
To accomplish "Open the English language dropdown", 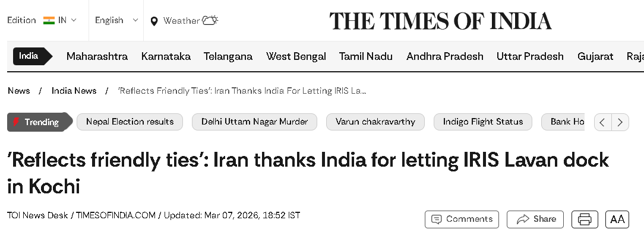I will pyautogui.click(x=116, y=20).
